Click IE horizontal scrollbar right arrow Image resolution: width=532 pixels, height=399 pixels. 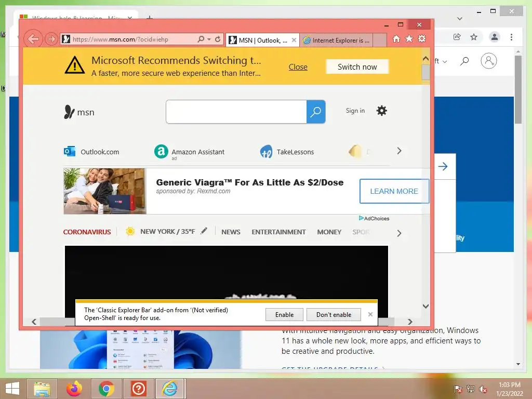(x=410, y=322)
